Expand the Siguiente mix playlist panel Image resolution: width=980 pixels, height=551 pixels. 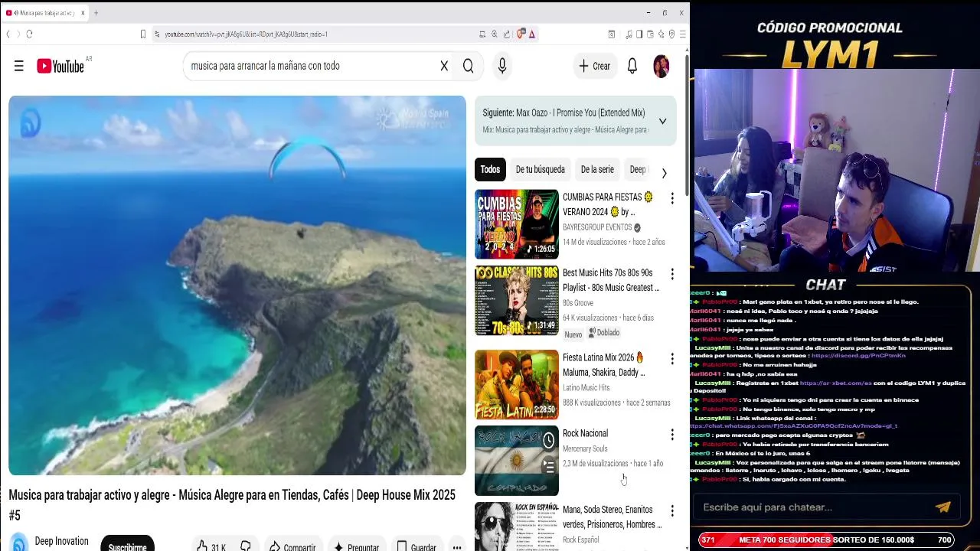point(662,121)
